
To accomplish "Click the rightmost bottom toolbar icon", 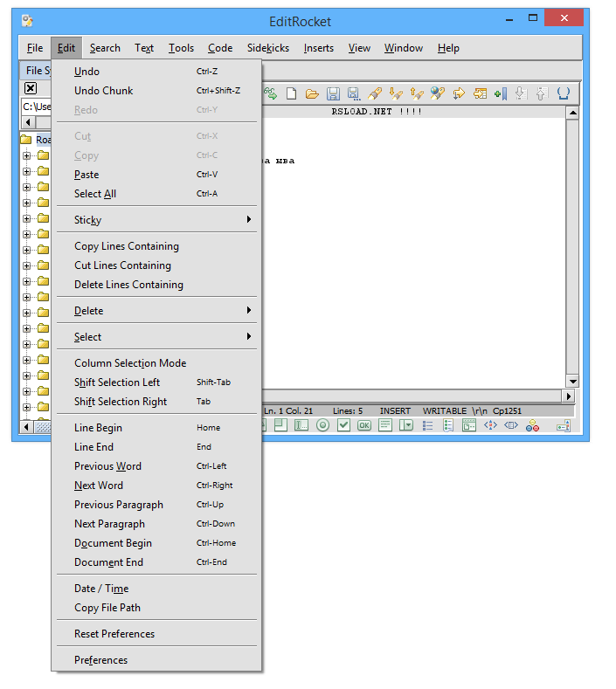I will 564,425.
